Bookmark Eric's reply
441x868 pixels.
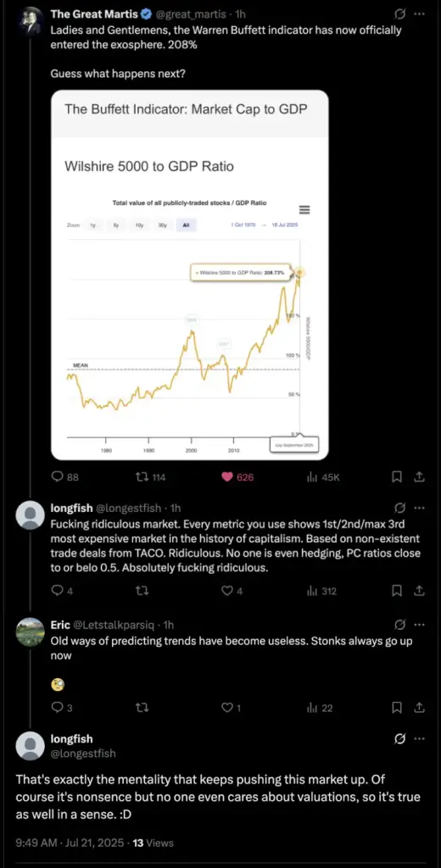coord(397,708)
